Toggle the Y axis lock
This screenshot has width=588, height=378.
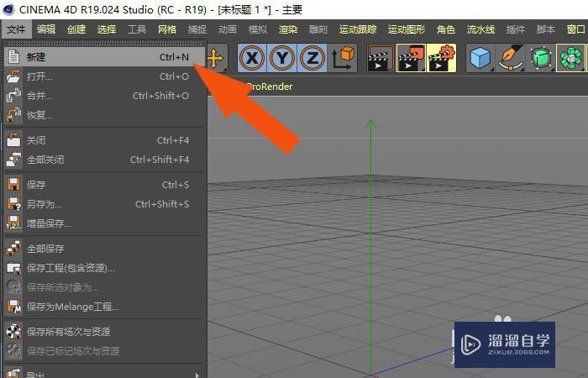(282, 58)
